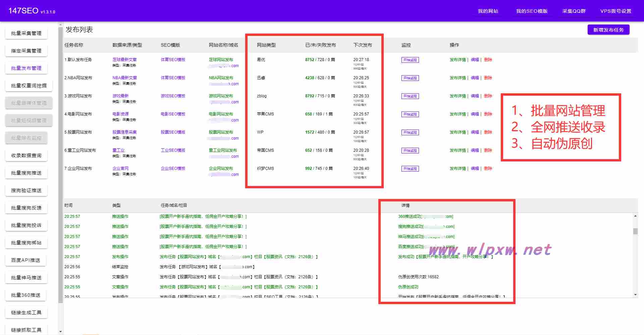Select 苹果CMS site type cell

tap(265, 114)
